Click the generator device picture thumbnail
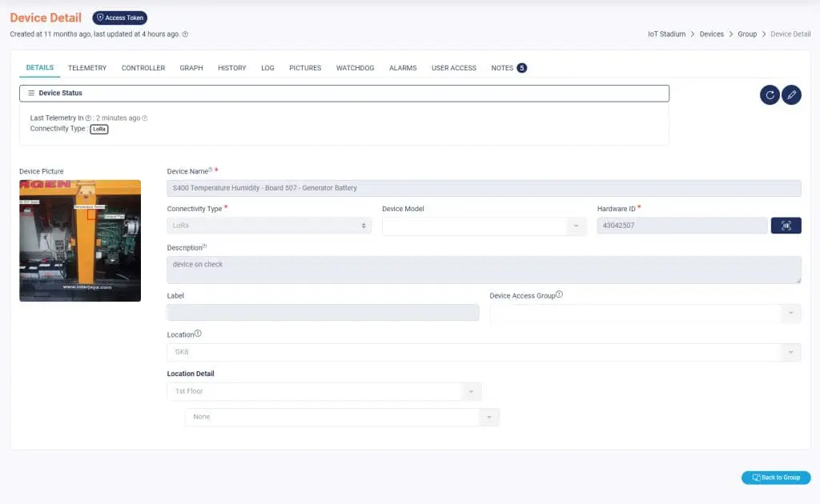The height and width of the screenshot is (504, 820). pyautogui.click(x=80, y=240)
